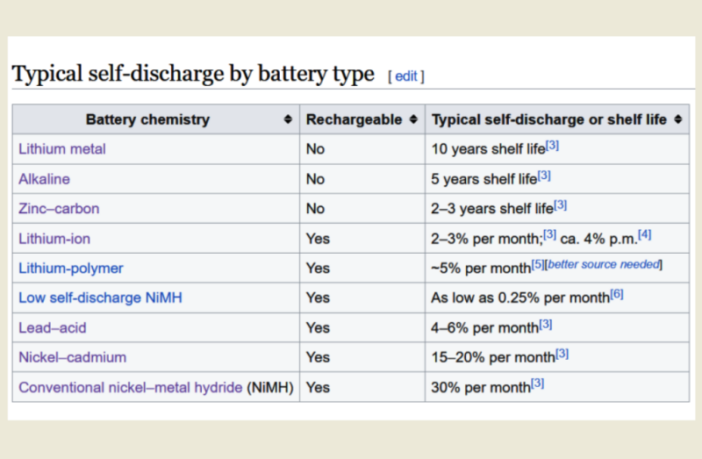Open the Lead–acid link

pyautogui.click(x=52, y=327)
